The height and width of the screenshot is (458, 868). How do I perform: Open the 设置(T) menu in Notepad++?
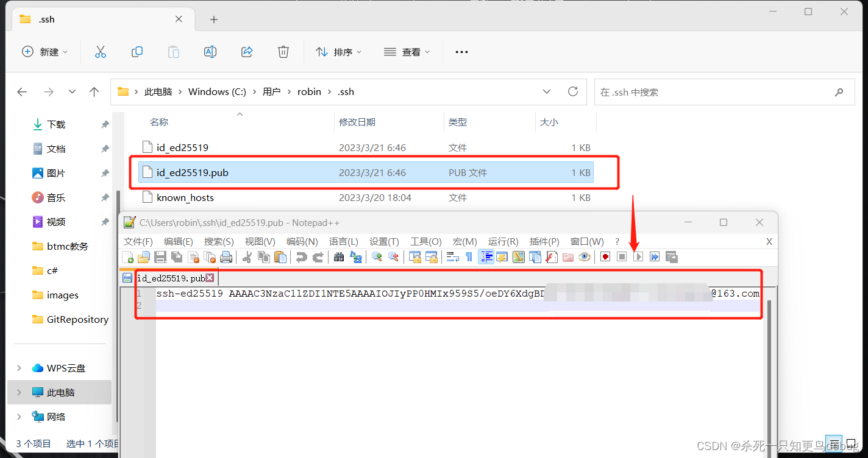click(x=384, y=242)
